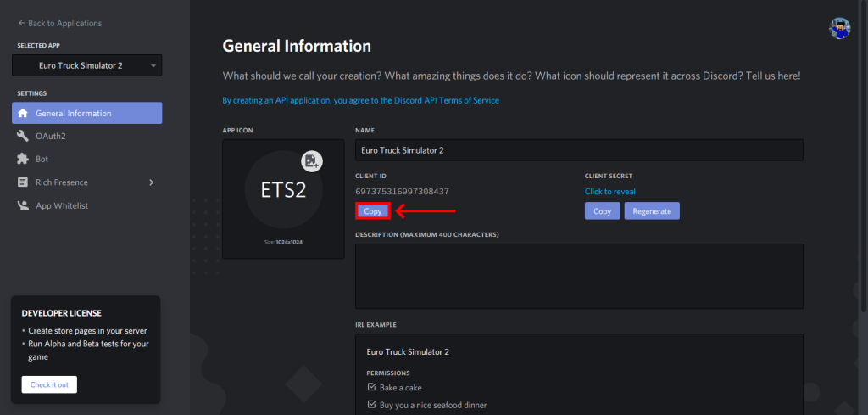Toggle the Bake a cake checkbox
The image size is (868, 415).
point(371,388)
